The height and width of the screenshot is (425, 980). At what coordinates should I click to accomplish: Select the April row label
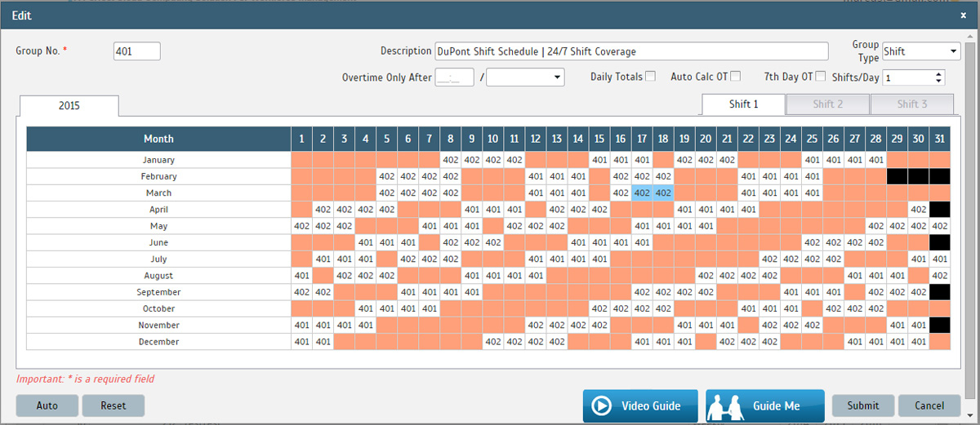point(159,210)
